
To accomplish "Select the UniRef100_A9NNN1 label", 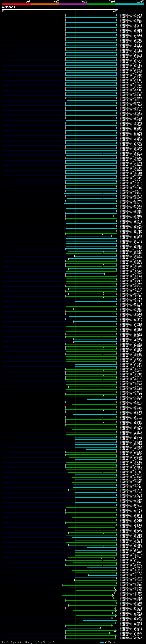I will [131, 253].
